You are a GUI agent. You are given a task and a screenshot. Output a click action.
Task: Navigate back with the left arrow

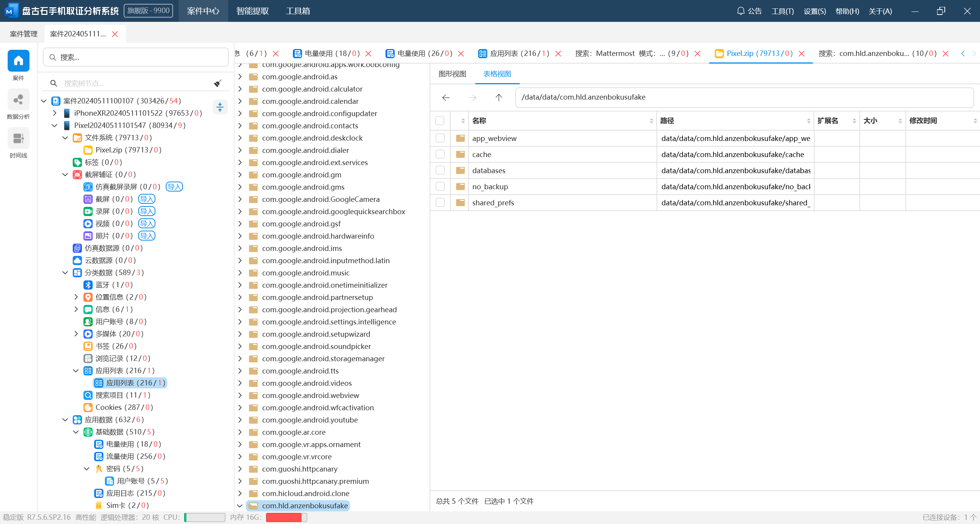(446, 98)
